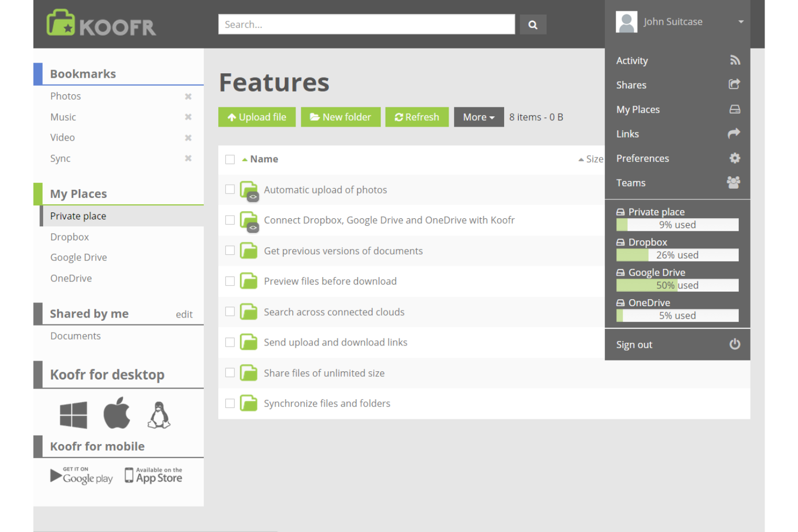The height and width of the screenshot is (532, 798).
Task: Open the More dropdown
Action: pos(478,117)
